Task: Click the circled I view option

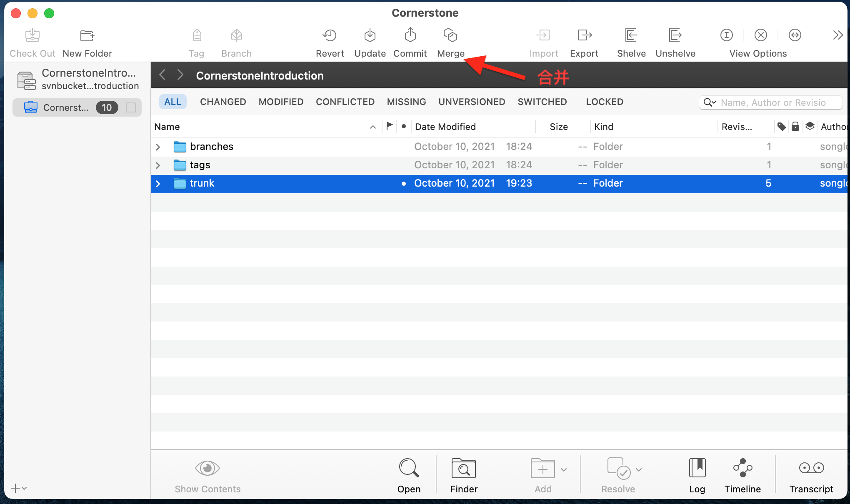Action: click(727, 35)
